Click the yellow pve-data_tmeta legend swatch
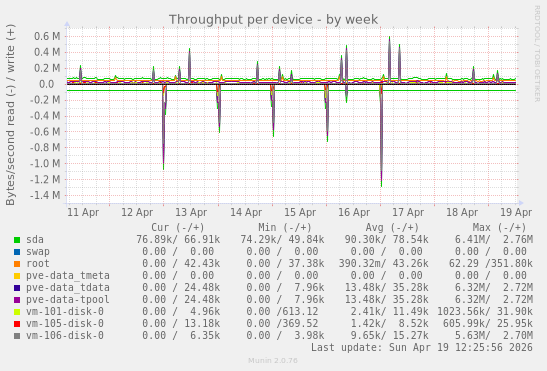The width and height of the screenshot is (547, 371). [x=17, y=276]
